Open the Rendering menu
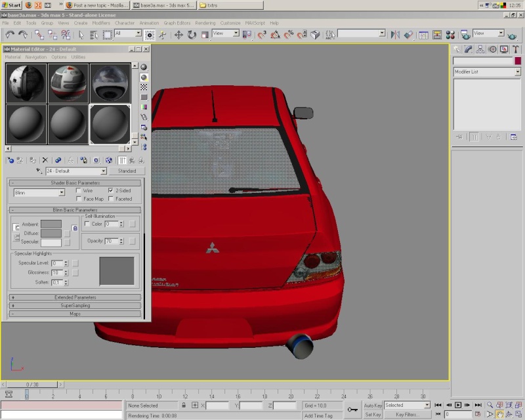The height and width of the screenshot is (420, 525). pyautogui.click(x=205, y=23)
